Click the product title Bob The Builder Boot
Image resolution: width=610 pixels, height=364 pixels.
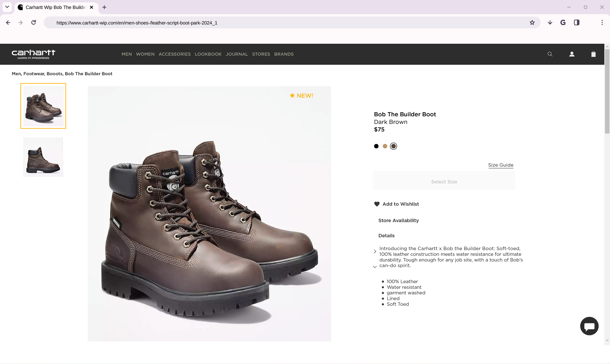point(405,114)
